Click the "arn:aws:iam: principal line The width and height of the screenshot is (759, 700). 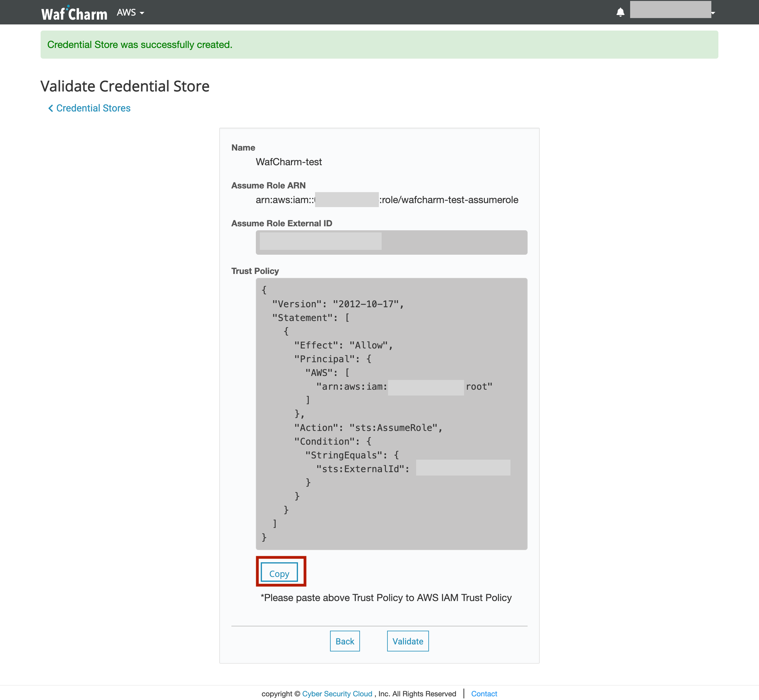(404, 387)
